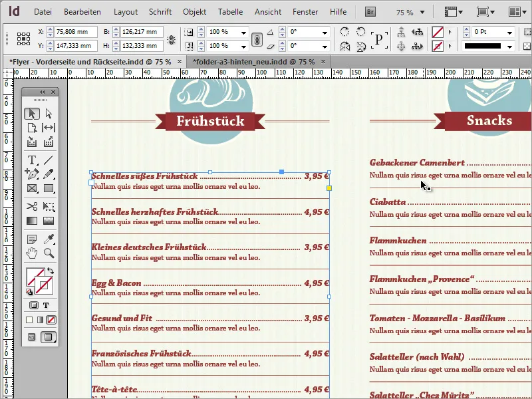The image size is (532, 399).
Task: Toggle formatting affects text (T) button
Action: [46, 305]
